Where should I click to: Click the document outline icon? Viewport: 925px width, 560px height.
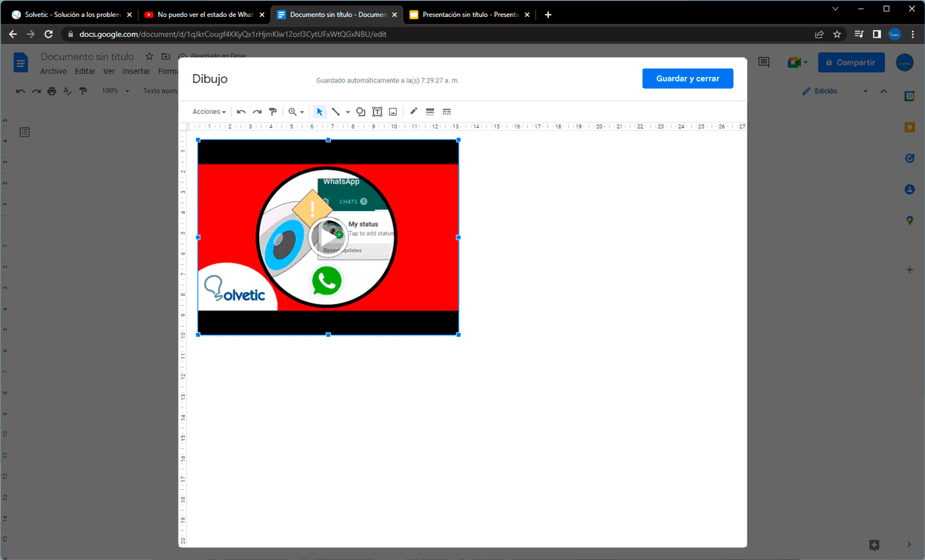click(25, 132)
